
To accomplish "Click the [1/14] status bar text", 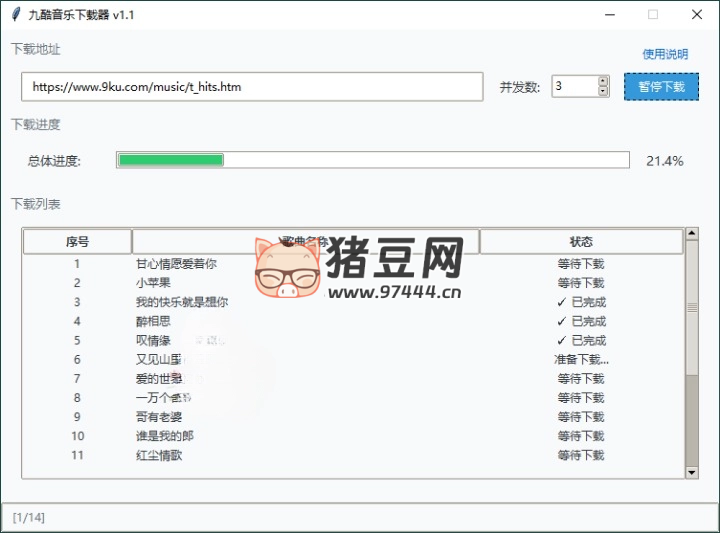I will (x=28, y=518).
